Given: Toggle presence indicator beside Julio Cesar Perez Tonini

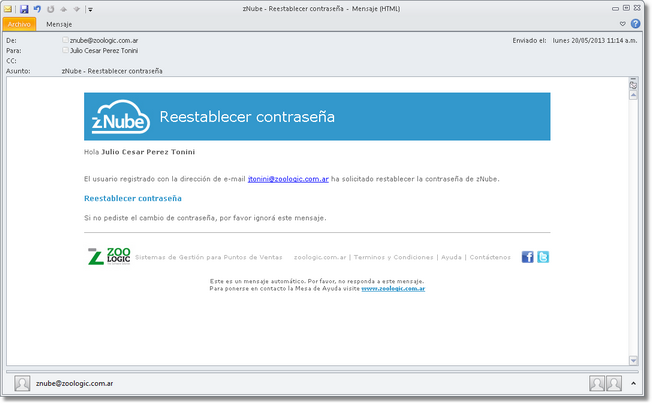Looking at the screenshot, I should [65, 50].
